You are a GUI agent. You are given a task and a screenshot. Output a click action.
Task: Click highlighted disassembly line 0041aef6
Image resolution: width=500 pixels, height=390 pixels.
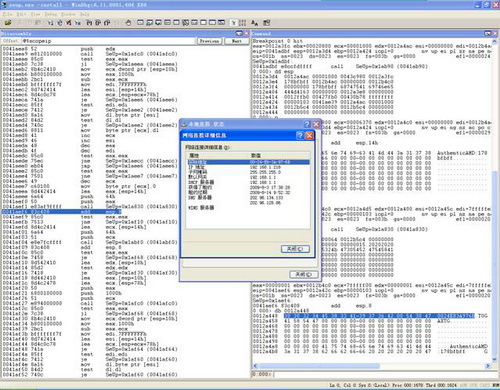point(62,212)
